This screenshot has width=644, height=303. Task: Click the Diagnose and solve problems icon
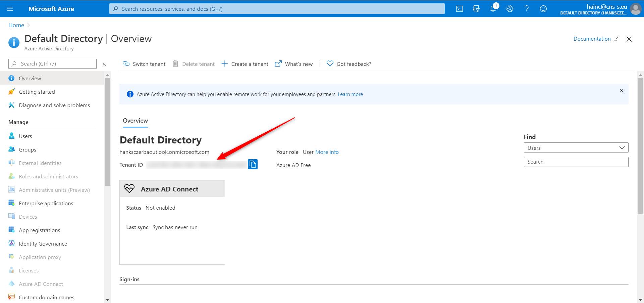tap(11, 105)
